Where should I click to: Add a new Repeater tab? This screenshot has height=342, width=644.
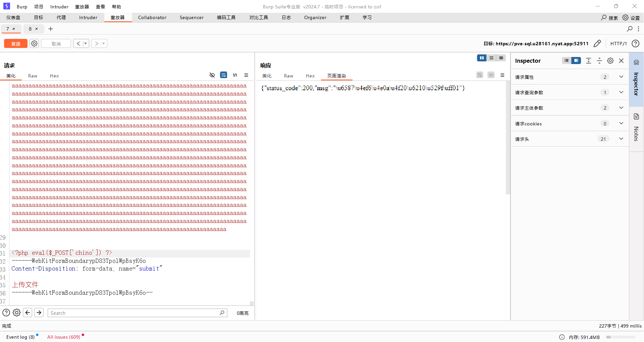pyautogui.click(x=51, y=29)
